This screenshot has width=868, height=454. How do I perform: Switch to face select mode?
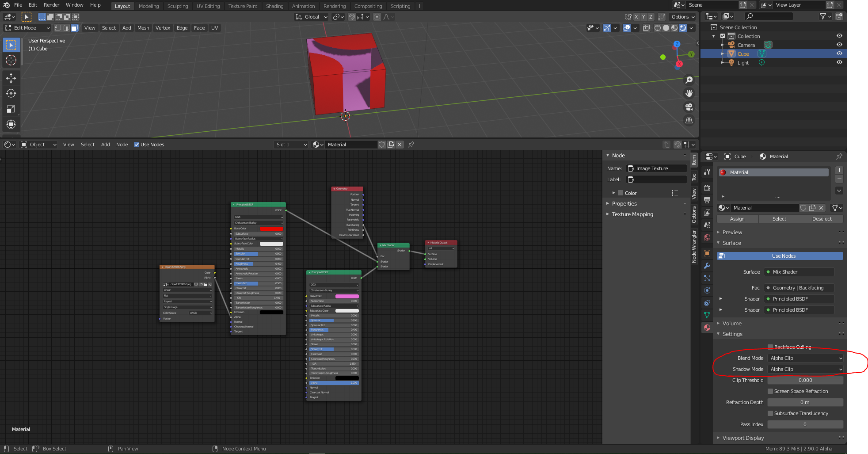75,28
